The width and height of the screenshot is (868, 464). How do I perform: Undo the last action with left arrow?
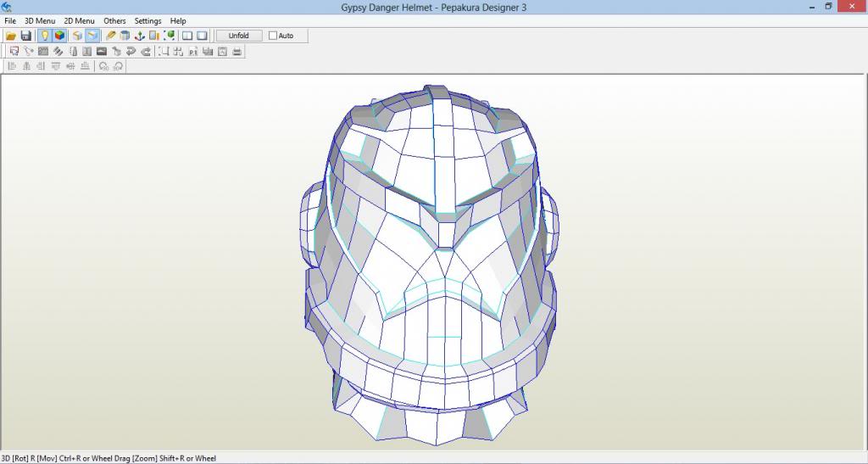pyautogui.click(x=131, y=52)
